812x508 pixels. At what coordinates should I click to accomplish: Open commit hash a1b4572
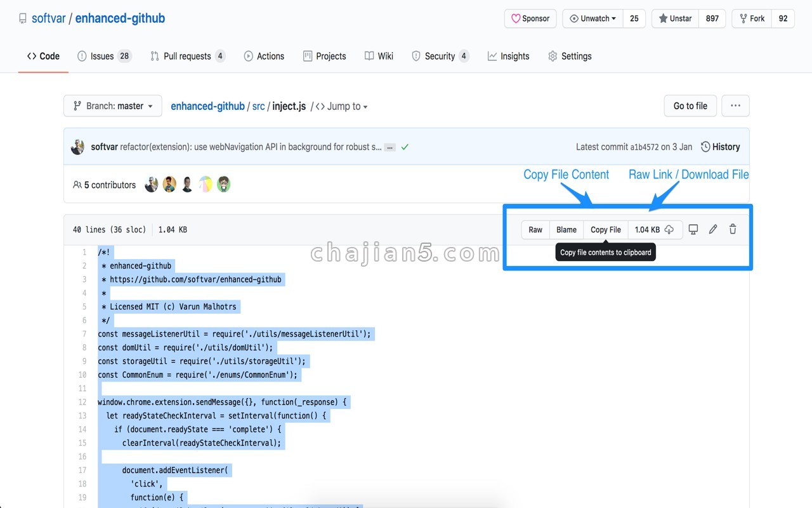(x=644, y=147)
